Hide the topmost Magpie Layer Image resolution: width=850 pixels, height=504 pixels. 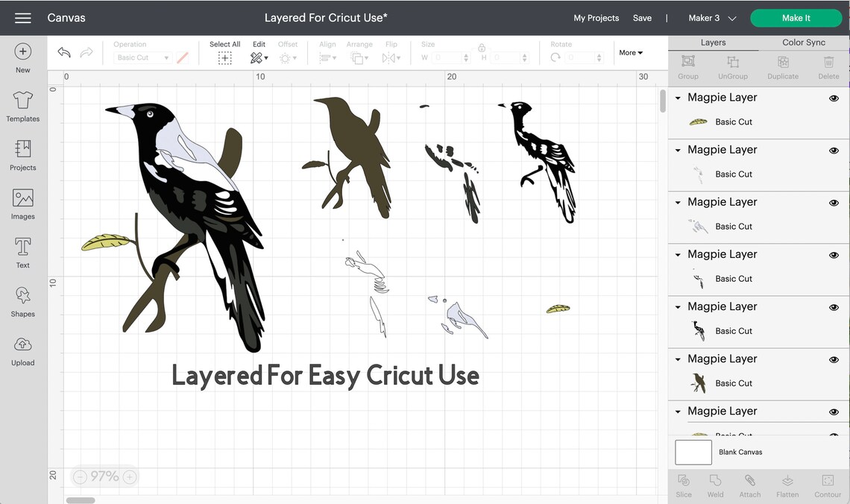tap(834, 98)
